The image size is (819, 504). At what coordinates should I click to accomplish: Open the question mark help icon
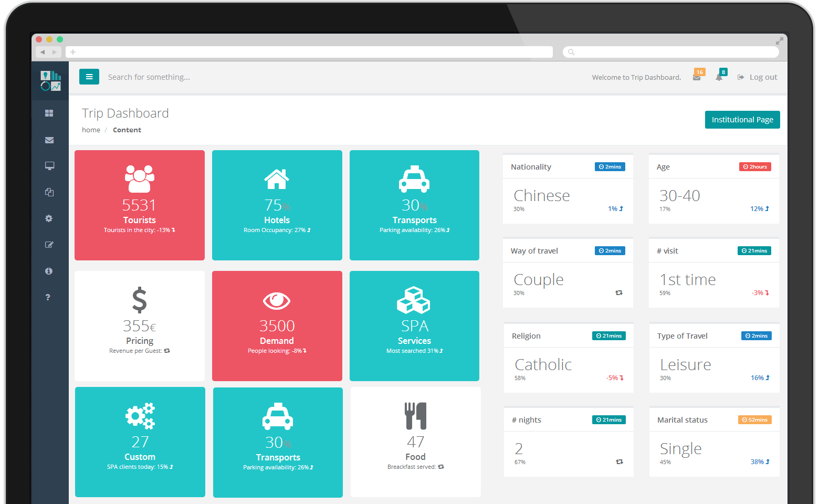click(x=48, y=297)
